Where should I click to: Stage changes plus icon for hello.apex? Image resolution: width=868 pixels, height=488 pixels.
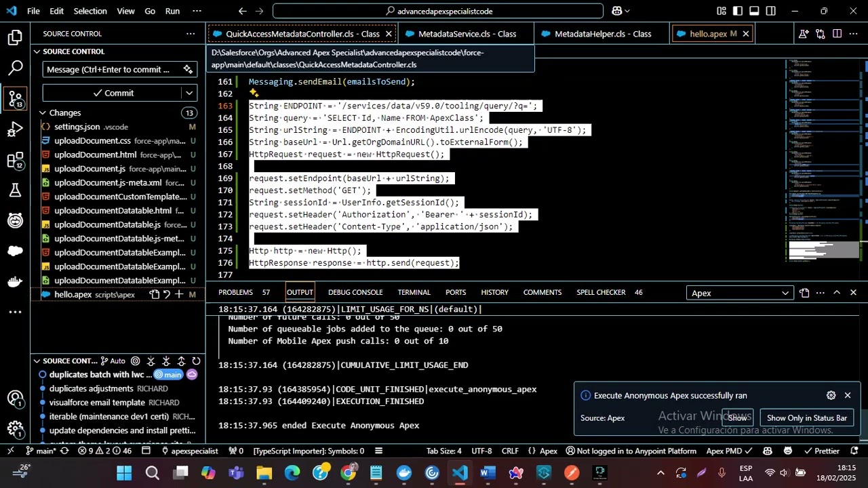[179, 294]
